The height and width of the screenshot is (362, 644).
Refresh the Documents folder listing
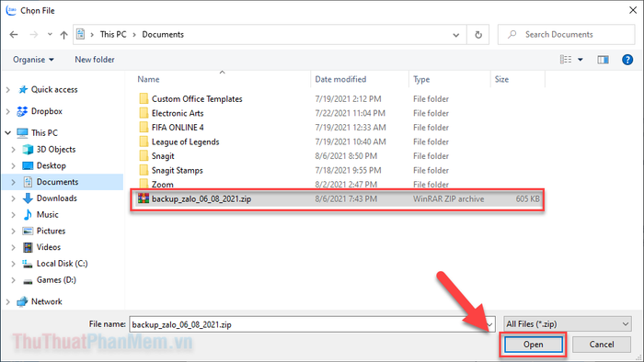tap(478, 35)
